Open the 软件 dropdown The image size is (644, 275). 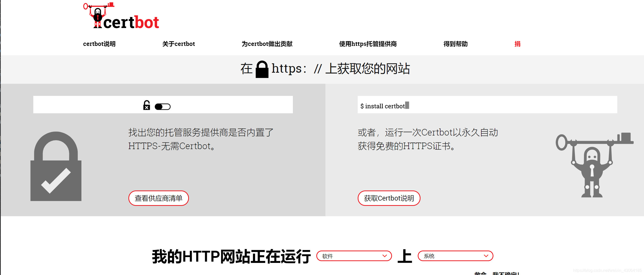coord(354,256)
